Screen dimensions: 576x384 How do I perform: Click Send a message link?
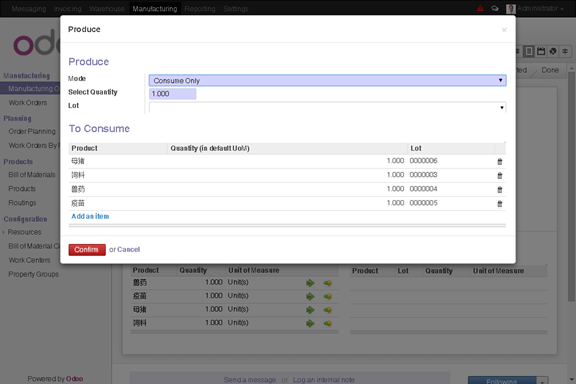coord(250,380)
